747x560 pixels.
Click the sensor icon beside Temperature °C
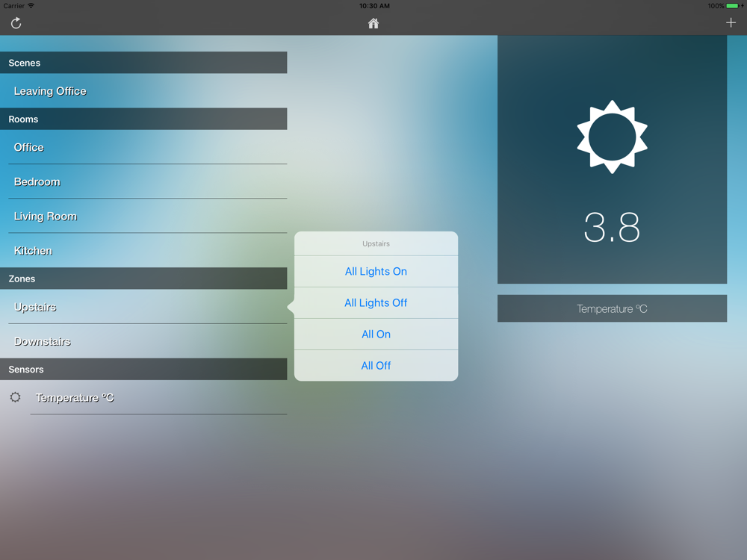pos(15,397)
